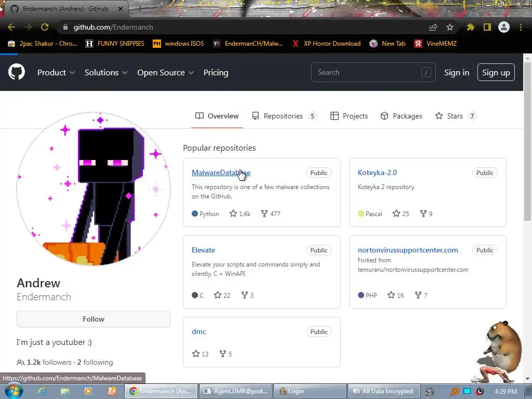Open Chrome three-dot menu
The image size is (532, 399).
[521, 27]
